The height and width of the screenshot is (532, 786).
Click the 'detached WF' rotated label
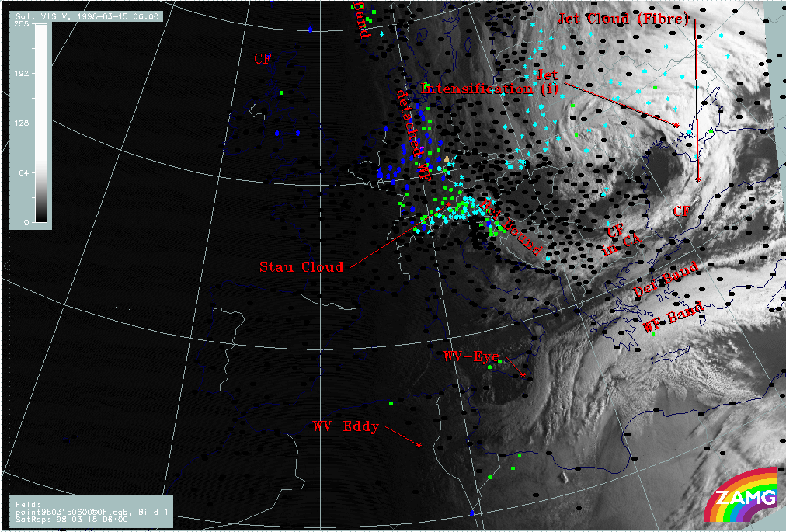point(412,134)
